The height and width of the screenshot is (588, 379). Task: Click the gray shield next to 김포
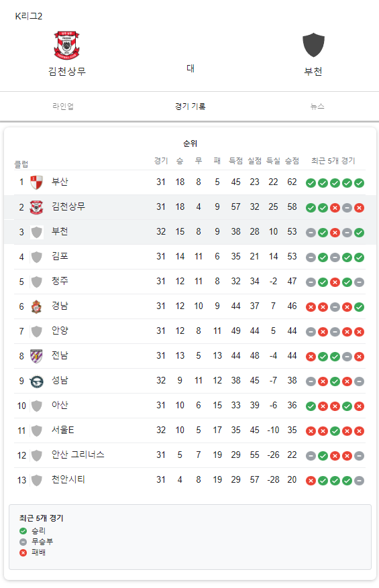(x=36, y=257)
